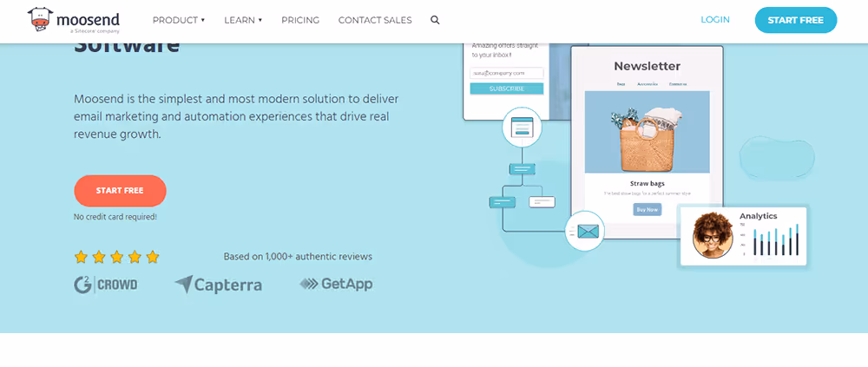Viewport: 868px width, 367px height.
Task: Click the SUBSCRIBE button in the illustration
Action: pyautogui.click(x=507, y=88)
